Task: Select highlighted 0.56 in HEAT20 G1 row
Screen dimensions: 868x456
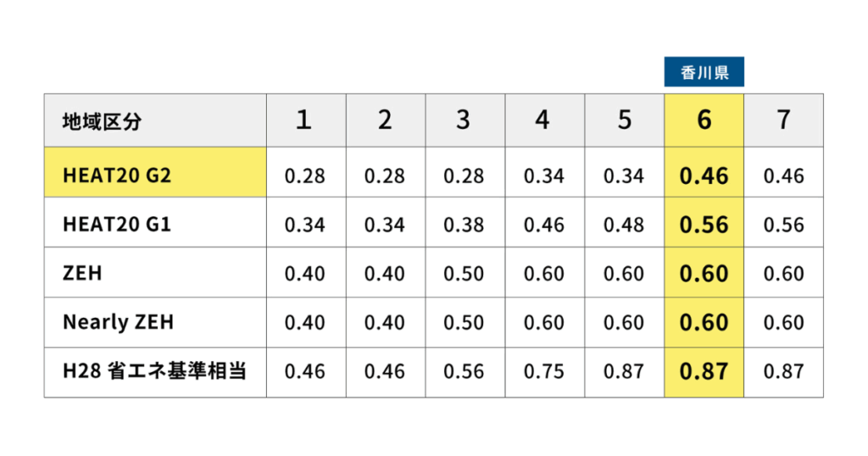Action: [x=704, y=225]
